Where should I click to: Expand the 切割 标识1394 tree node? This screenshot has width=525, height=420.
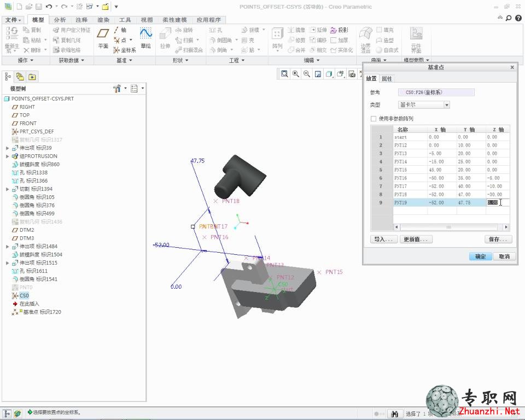tap(7, 189)
